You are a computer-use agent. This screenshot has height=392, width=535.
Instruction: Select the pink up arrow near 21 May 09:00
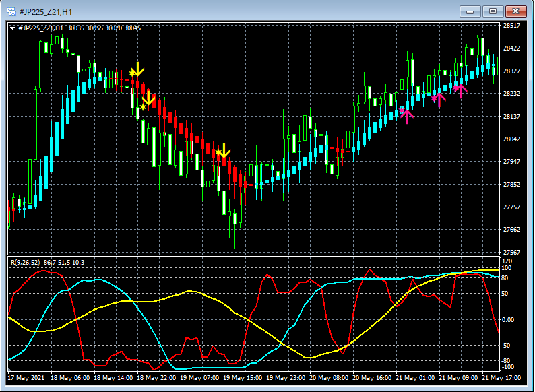tap(461, 90)
